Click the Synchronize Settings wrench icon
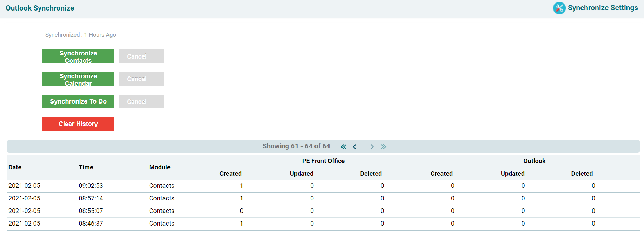This screenshot has height=233, width=644. (x=559, y=8)
